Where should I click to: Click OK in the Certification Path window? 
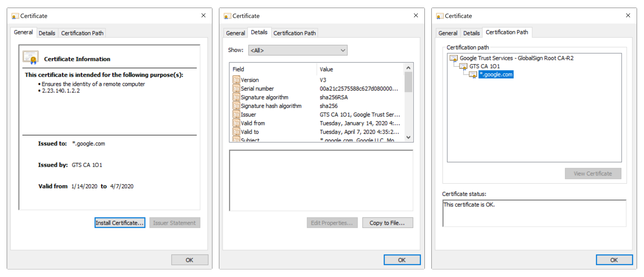point(614,260)
